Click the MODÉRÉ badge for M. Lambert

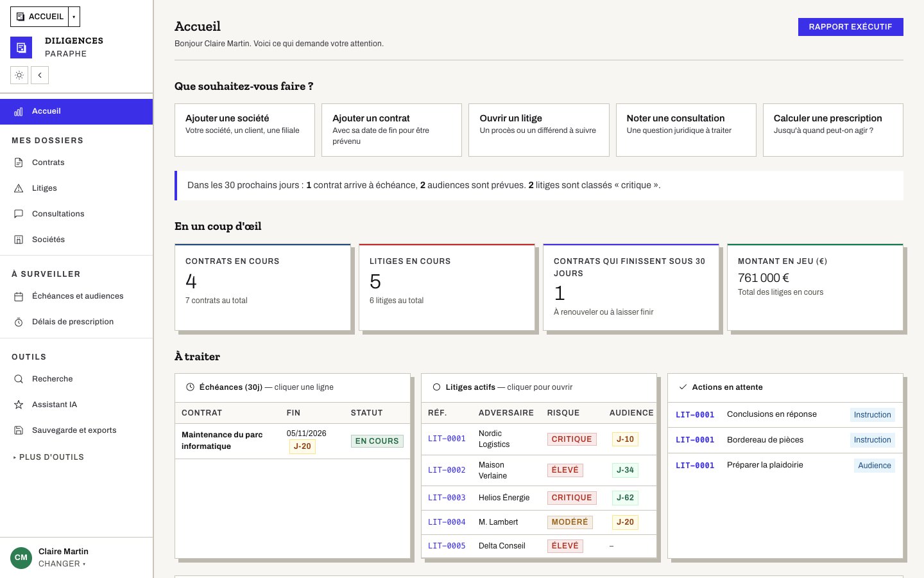click(x=570, y=522)
